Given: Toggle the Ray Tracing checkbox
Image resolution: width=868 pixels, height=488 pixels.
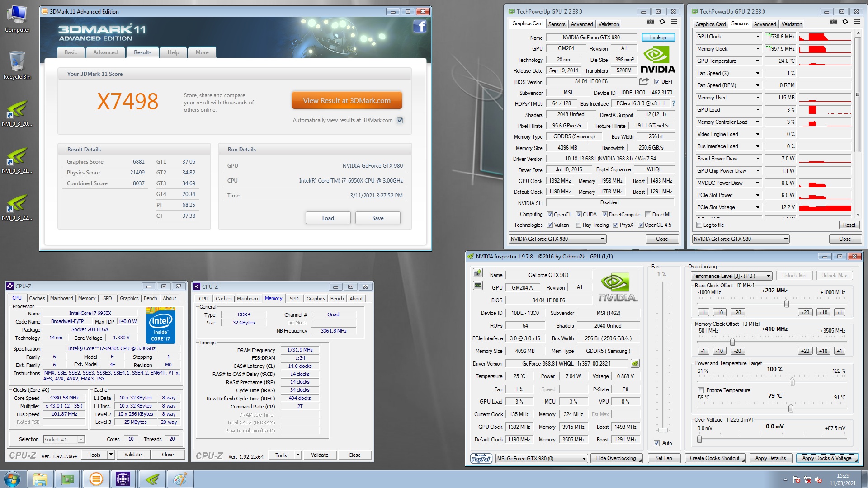Looking at the screenshot, I should [x=578, y=225].
